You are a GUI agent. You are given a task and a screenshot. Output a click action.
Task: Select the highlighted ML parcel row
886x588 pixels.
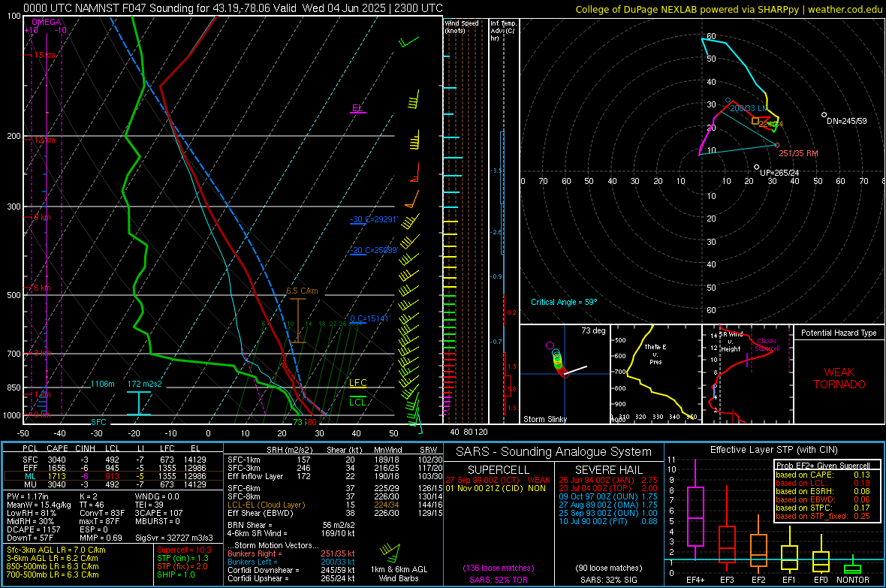113,476
